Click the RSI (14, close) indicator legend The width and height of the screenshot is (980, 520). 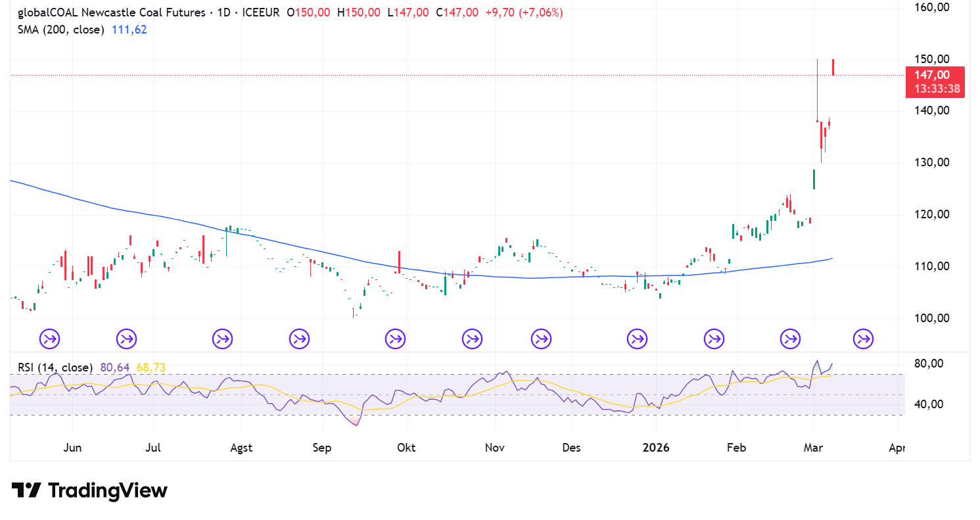[51, 367]
